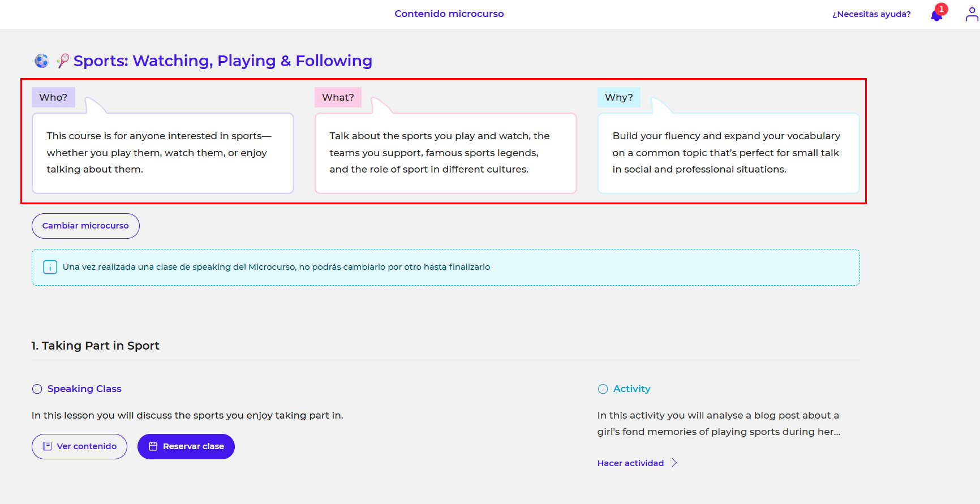Open the ¿Necesitas ayuda? help link
The width and height of the screenshot is (980, 504).
(871, 14)
